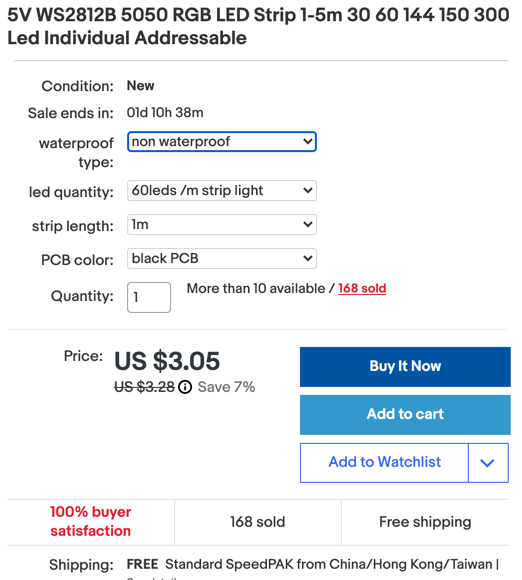Click the 100% buyer satisfaction text
Image resolution: width=522 pixels, height=580 pixels.
pos(91,522)
